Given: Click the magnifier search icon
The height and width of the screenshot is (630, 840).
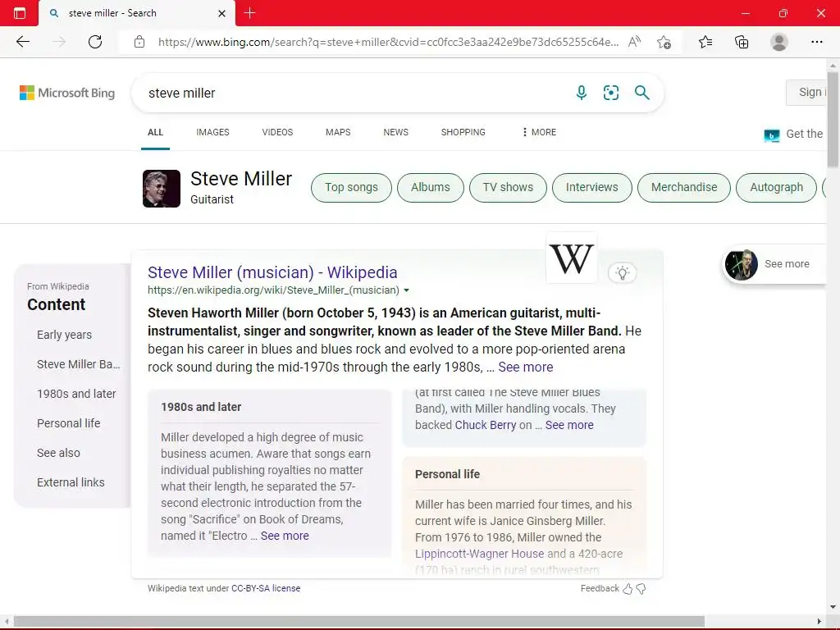Looking at the screenshot, I should [x=641, y=93].
